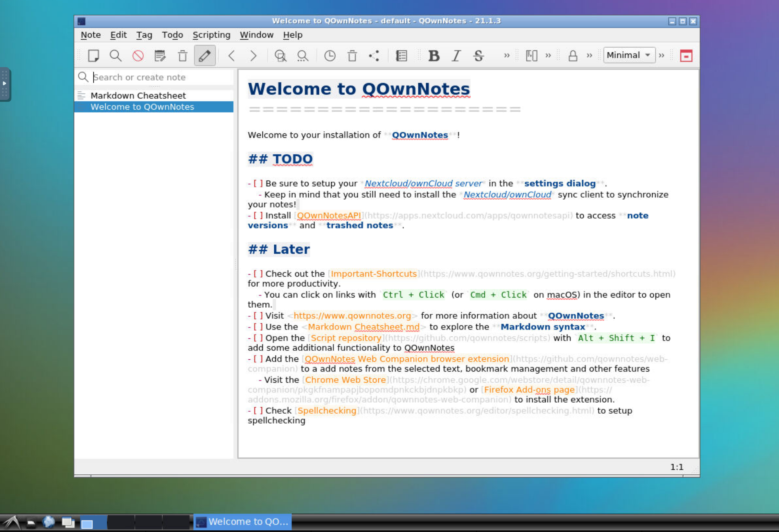The width and height of the screenshot is (779, 532).
Task: Go back to the previous note
Action: [231, 55]
